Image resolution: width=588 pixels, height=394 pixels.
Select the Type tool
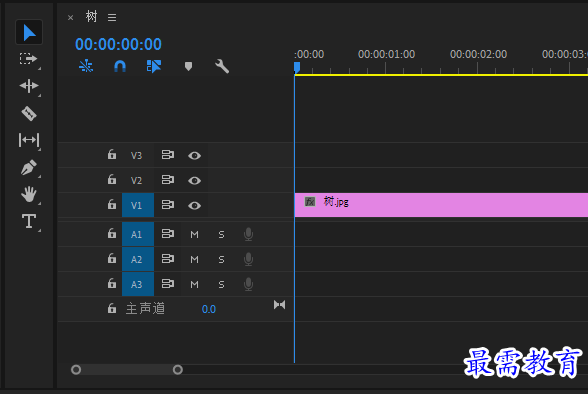[x=29, y=221]
